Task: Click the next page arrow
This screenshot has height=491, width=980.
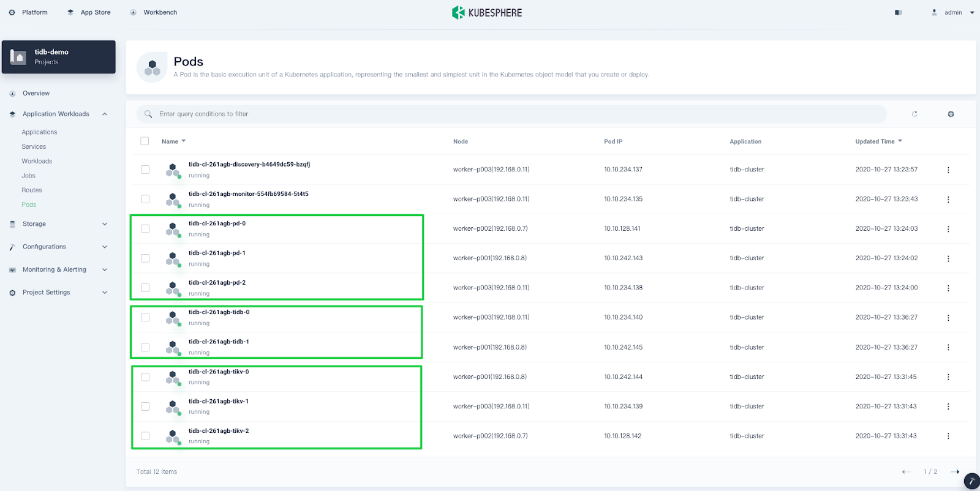Action: [x=955, y=472]
